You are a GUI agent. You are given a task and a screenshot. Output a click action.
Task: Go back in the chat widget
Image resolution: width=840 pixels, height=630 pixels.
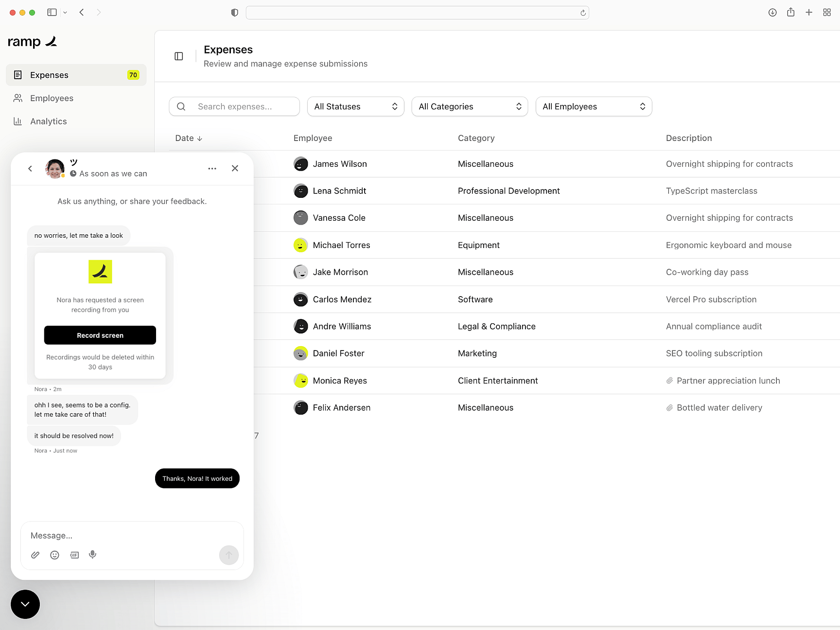point(30,168)
